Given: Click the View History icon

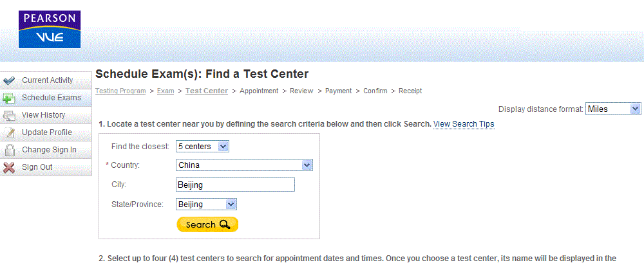Looking at the screenshot, I should [x=8, y=115].
